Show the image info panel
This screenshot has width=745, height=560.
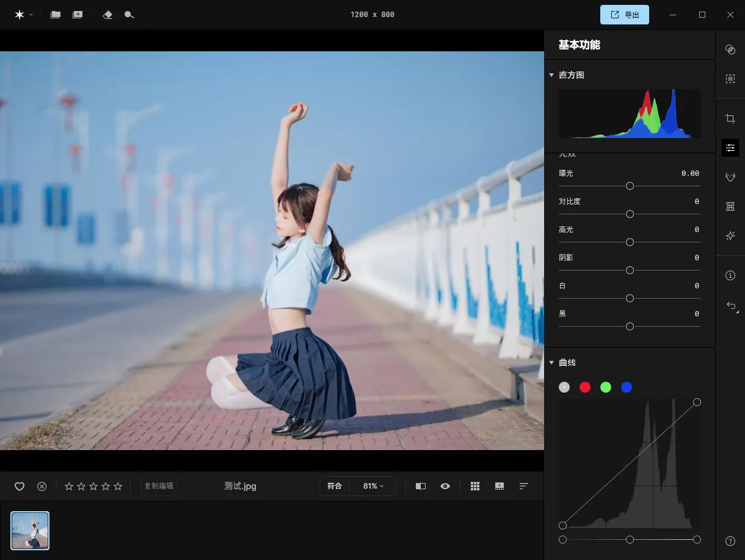pos(730,275)
